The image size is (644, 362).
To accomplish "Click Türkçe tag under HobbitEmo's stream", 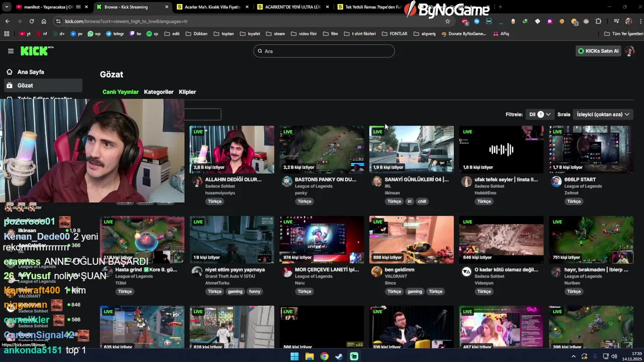I will tap(484, 201).
